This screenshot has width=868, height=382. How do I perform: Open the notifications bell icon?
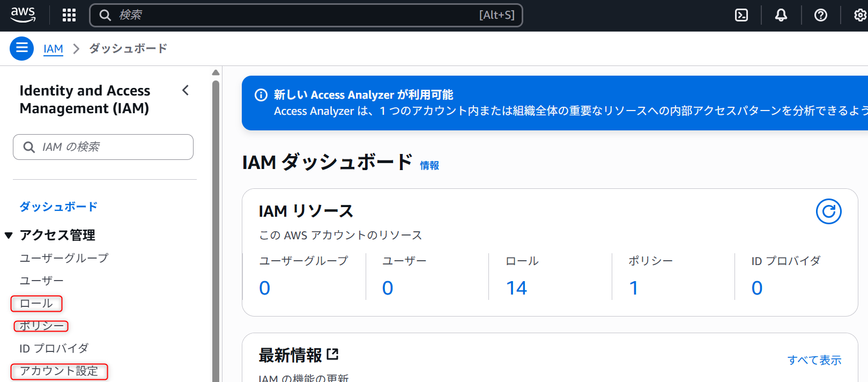781,15
